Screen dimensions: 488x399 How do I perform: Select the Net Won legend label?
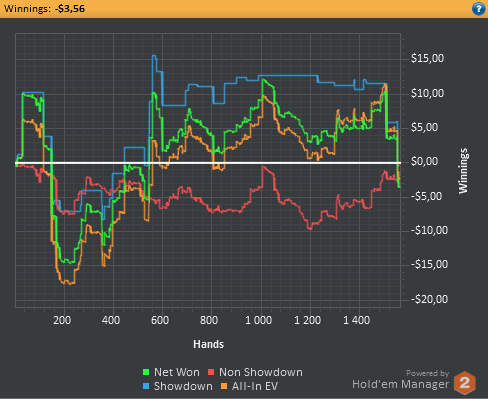(x=177, y=372)
